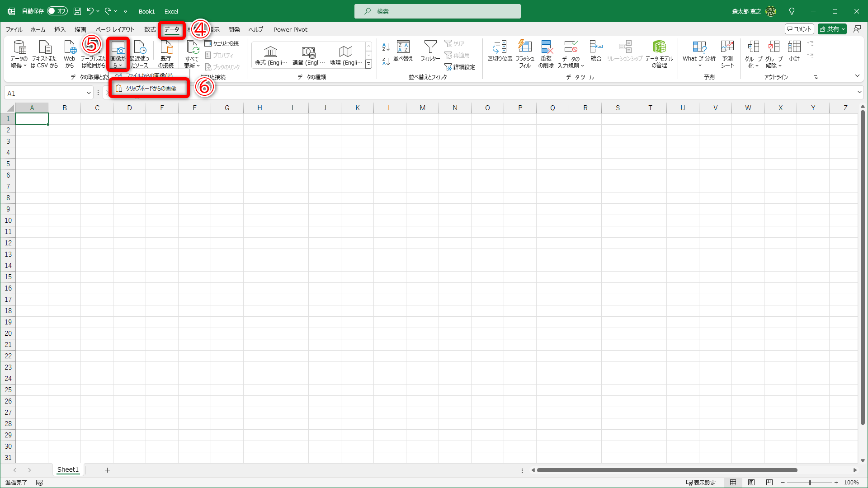Sort ascending A to Z
868x488 pixels.
point(386,47)
